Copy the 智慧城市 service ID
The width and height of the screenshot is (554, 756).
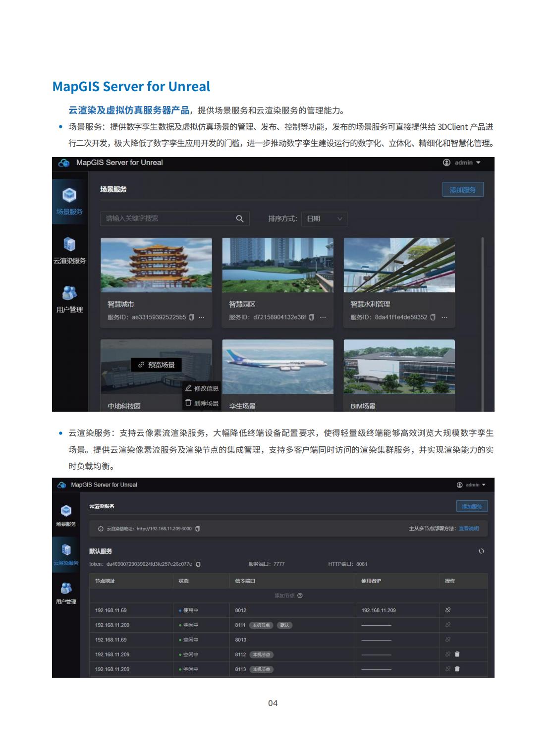coord(192,317)
